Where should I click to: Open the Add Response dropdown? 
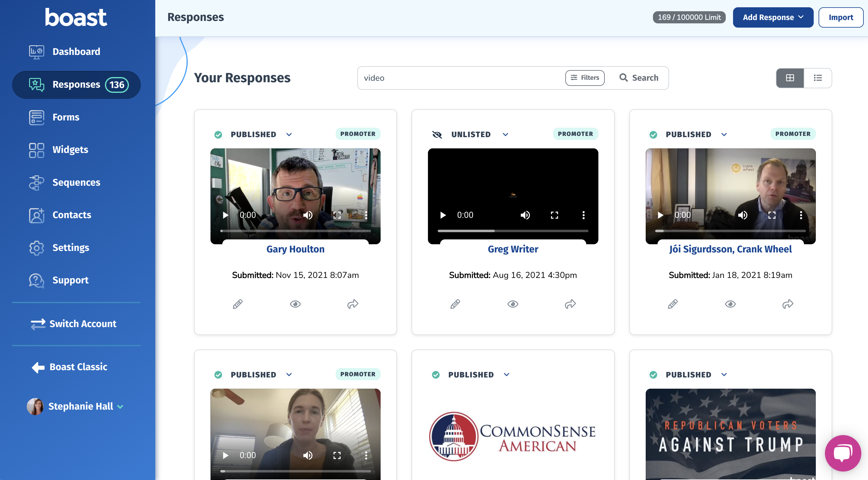point(773,17)
